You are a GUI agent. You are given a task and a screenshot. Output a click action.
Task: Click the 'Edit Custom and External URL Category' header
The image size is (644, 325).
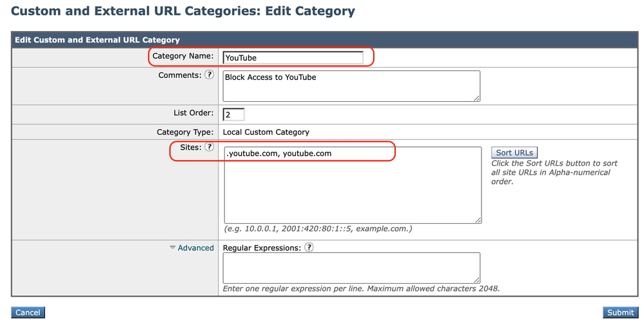pyautogui.click(x=97, y=40)
